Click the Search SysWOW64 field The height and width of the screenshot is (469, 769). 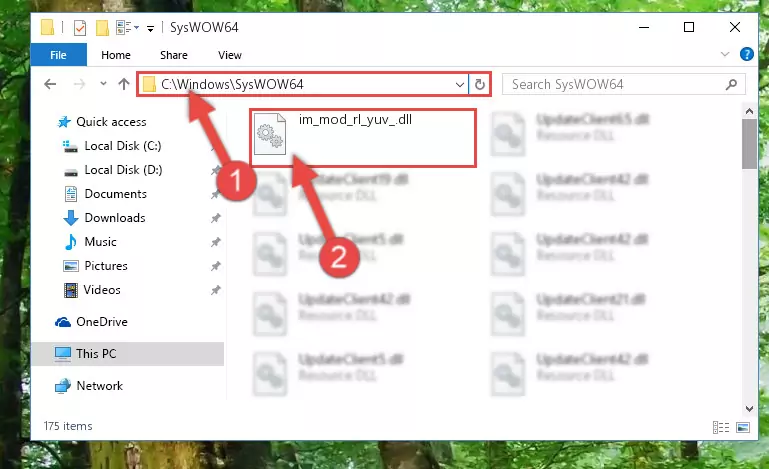pyautogui.click(x=623, y=84)
